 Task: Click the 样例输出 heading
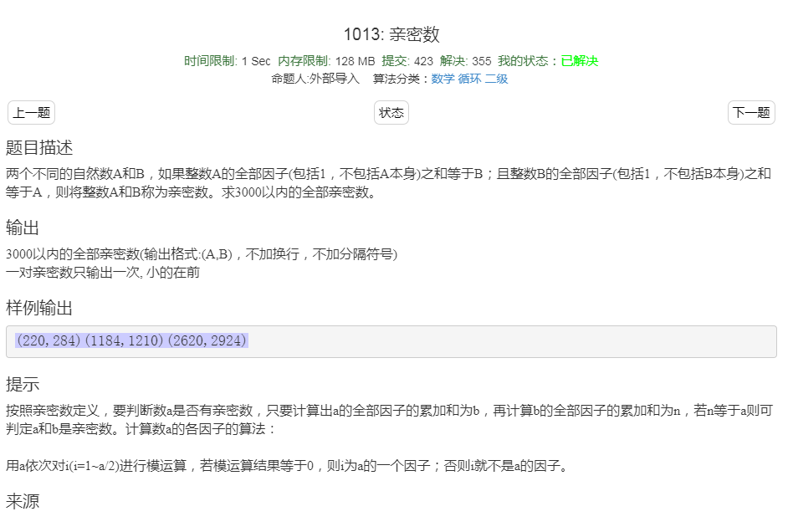click(39, 308)
